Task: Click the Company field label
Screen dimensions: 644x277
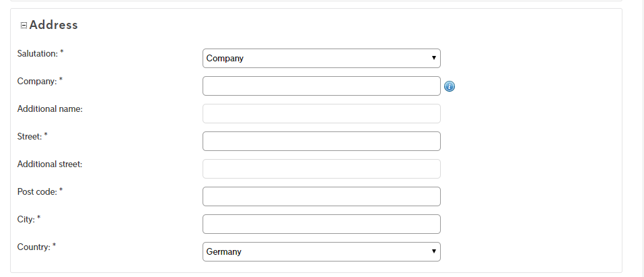Action: 40,81
